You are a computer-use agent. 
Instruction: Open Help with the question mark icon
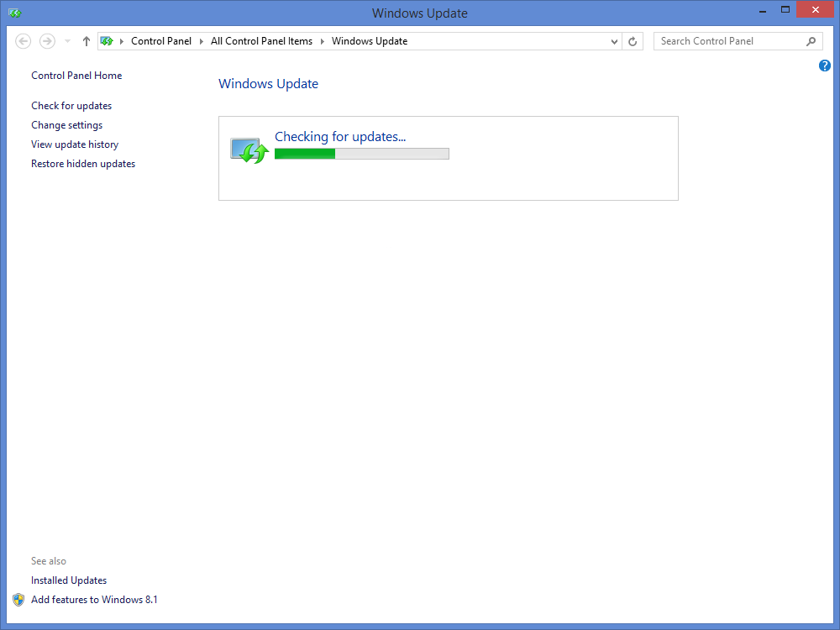click(824, 66)
